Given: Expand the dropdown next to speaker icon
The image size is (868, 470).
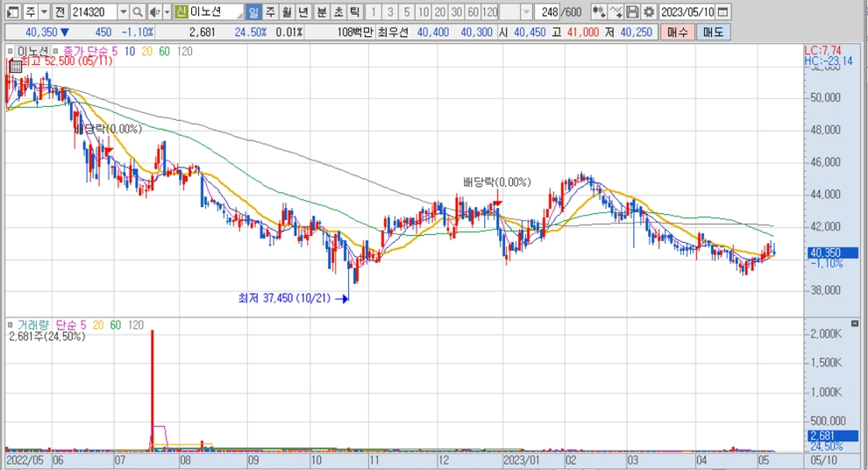Looking at the screenshot, I should (167, 12).
